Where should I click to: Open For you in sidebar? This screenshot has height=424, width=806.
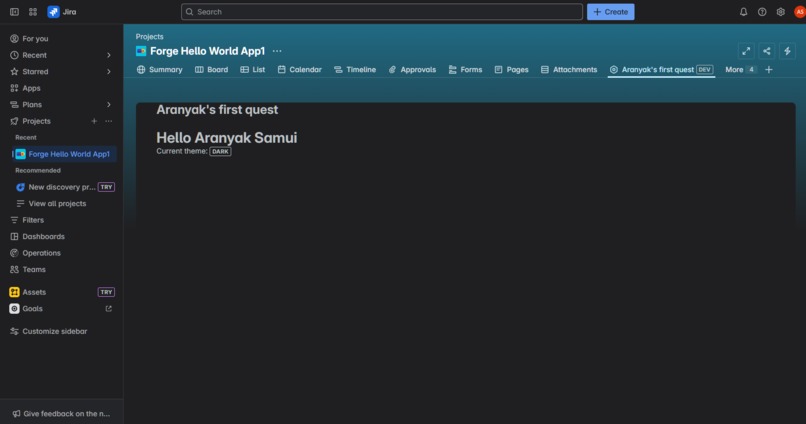pyautogui.click(x=62, y=39)
